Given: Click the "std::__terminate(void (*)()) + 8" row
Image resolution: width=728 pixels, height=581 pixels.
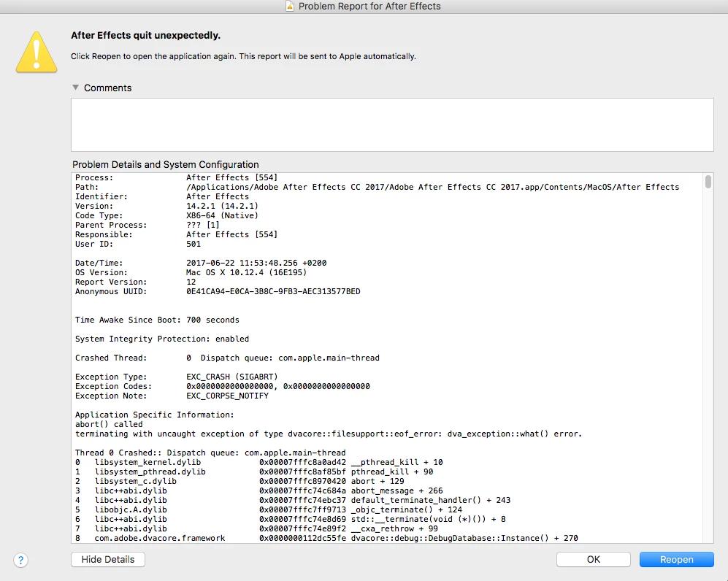Looking at the screenshot, I should click(x=290, y=519).
